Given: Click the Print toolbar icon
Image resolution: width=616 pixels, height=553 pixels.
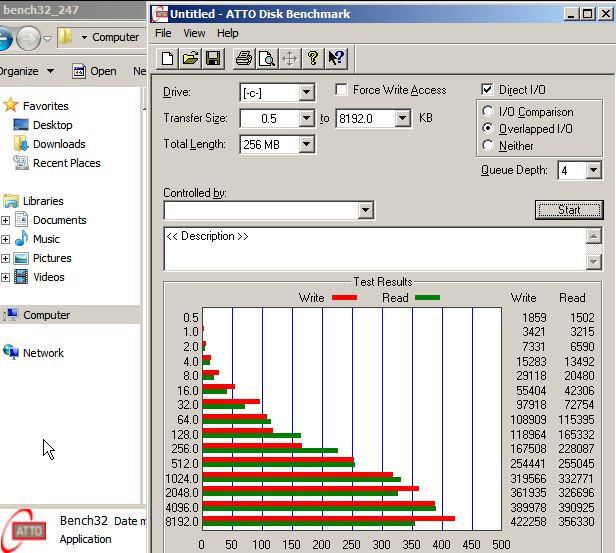Looking at the screenshot, I should [x=244, y=59].
